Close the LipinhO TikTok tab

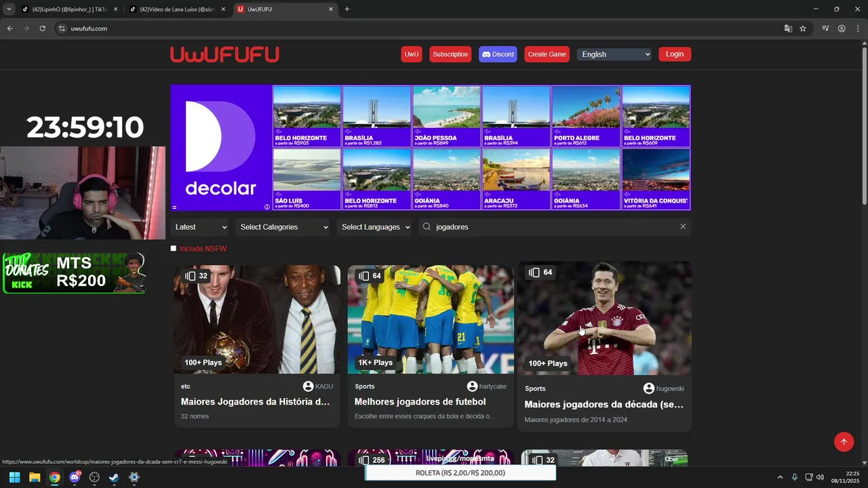[115, 9]
